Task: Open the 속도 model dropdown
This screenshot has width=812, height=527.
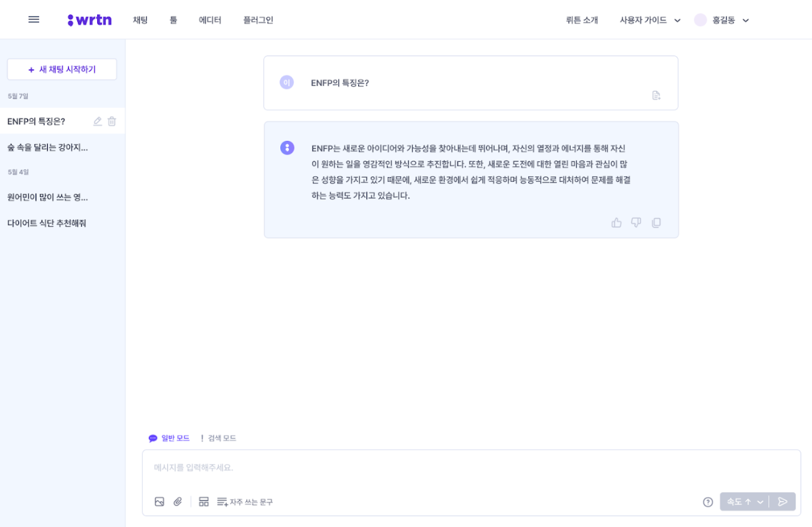Action: 745,502
